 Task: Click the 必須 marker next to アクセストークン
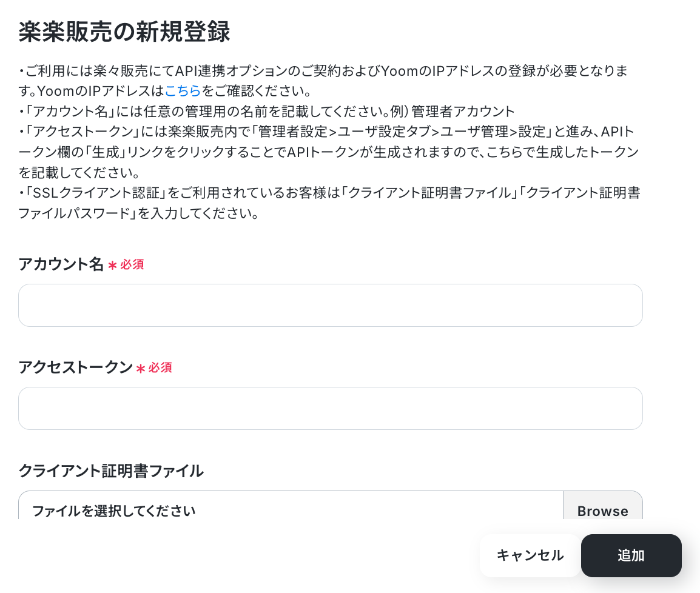coord(160,367)
